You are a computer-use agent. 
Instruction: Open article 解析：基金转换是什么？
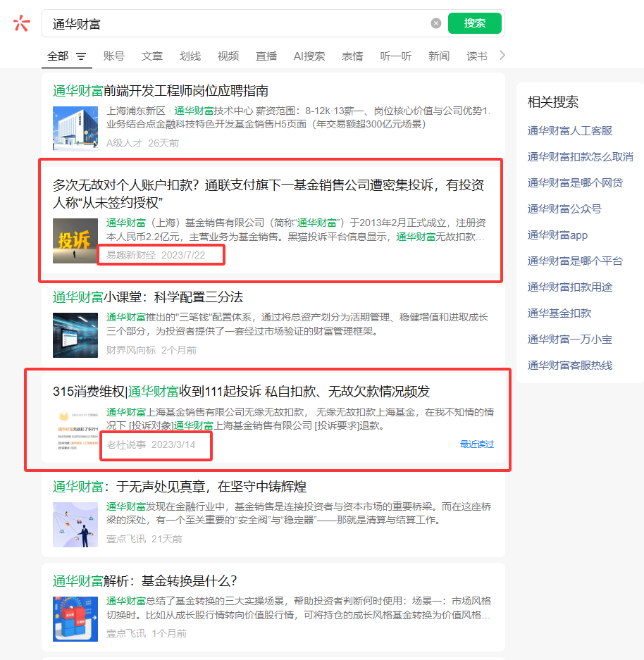[145, 581]
